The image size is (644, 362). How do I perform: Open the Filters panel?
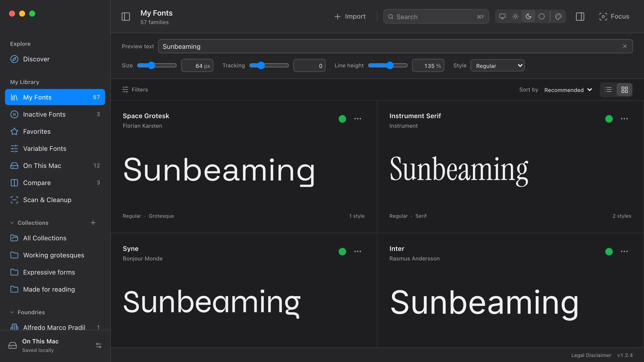pyautogui.click(x=135, y=89)
